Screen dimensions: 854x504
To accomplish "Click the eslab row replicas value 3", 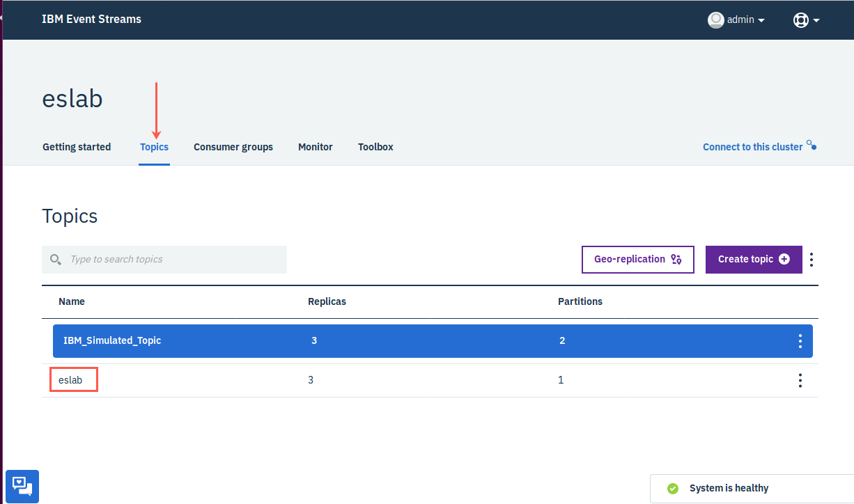I will pyautogui.click(x=311, y=380).
